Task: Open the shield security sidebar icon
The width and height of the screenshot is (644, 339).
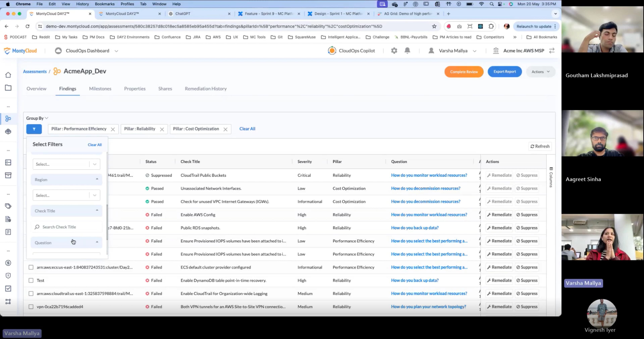Action: pyautogui.click(x=8, y=276)
